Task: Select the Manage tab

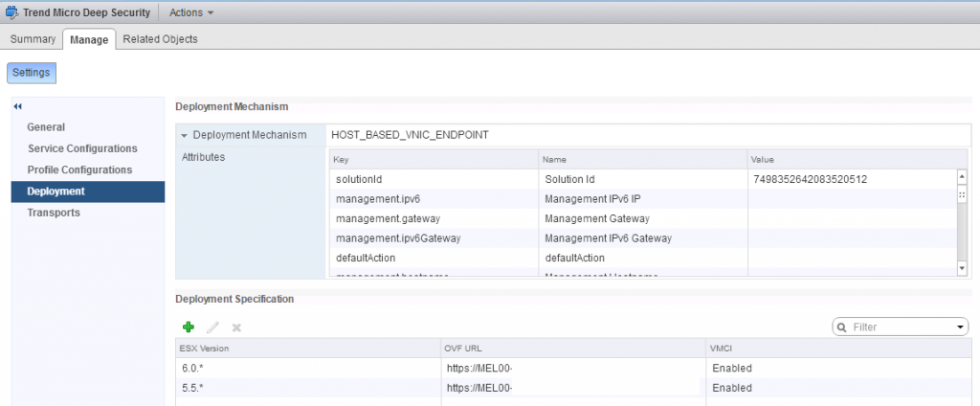Action: [89, 39]
